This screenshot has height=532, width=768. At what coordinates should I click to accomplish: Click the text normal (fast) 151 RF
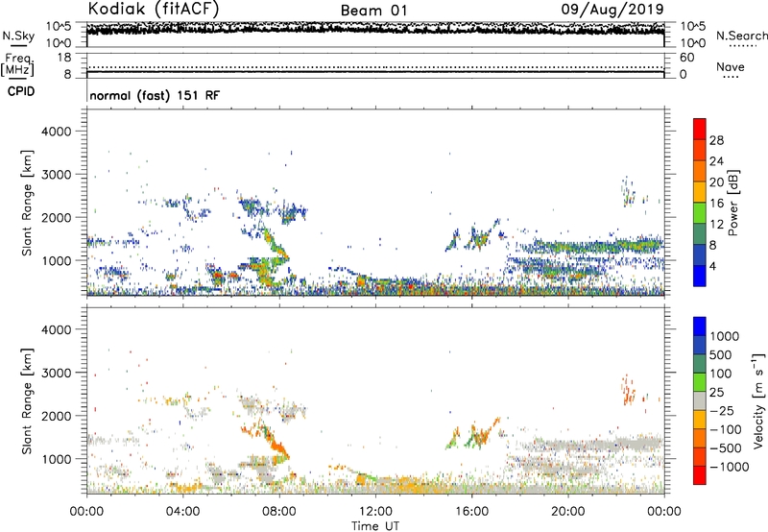coord(155,95)
